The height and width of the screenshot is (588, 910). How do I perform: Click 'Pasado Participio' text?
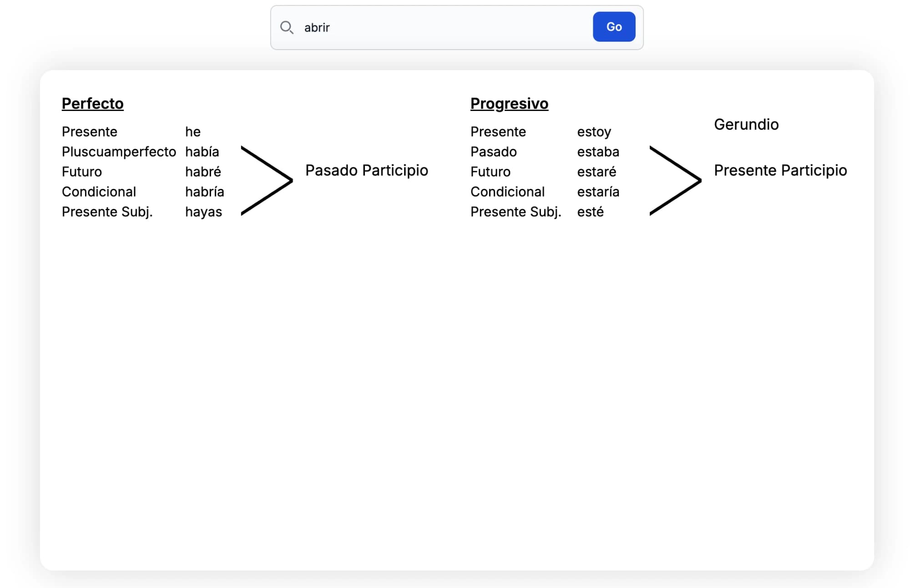click(x=367, y=170)
